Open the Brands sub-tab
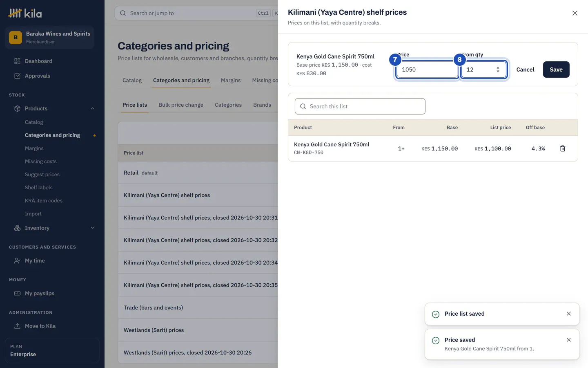Image resolution: width=588 pixels, height=368 pixels. (262, 105)
